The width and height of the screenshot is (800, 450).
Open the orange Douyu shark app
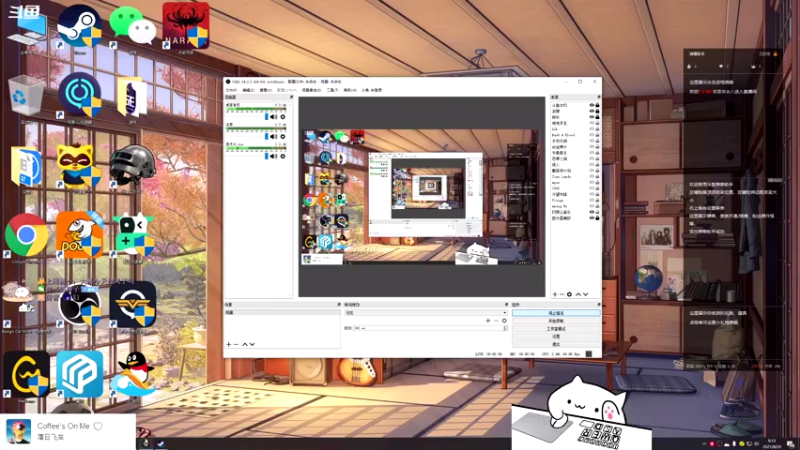(x=80, y=235)
